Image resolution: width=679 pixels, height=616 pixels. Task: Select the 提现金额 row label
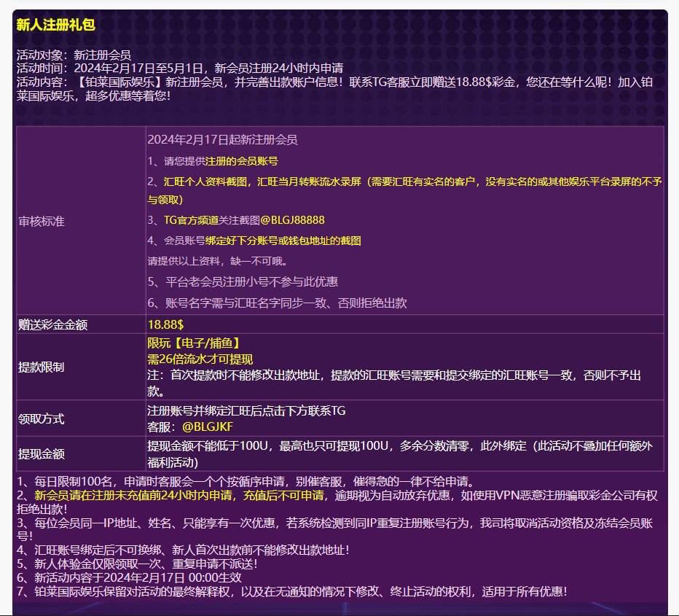[42, 454]
